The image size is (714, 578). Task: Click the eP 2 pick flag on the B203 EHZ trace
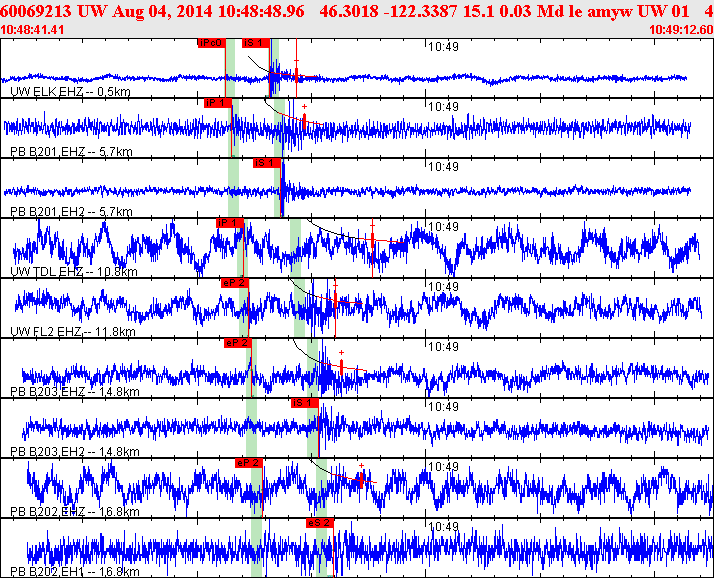(x=237, y=343)
